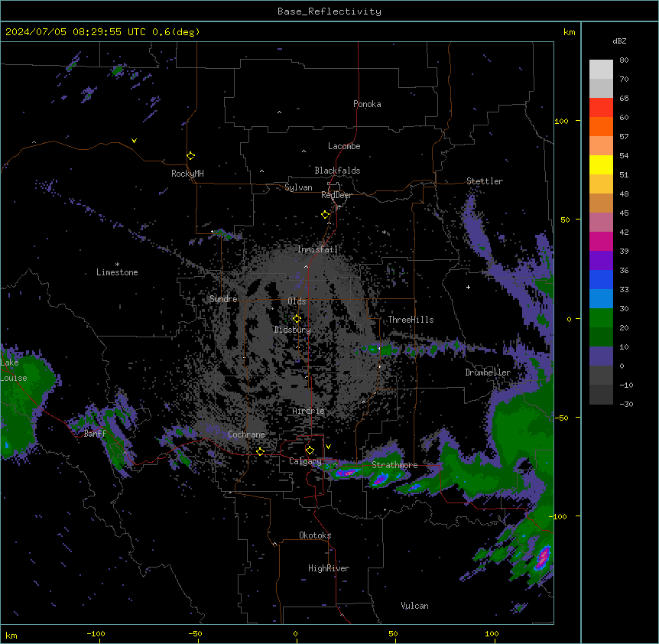Click the Airdrie town label

pos(309,411)
